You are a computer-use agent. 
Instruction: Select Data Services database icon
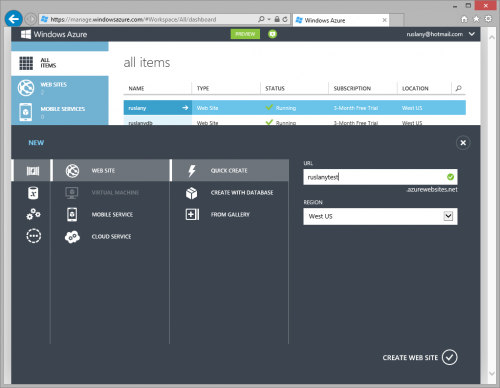tap(33, 193)
